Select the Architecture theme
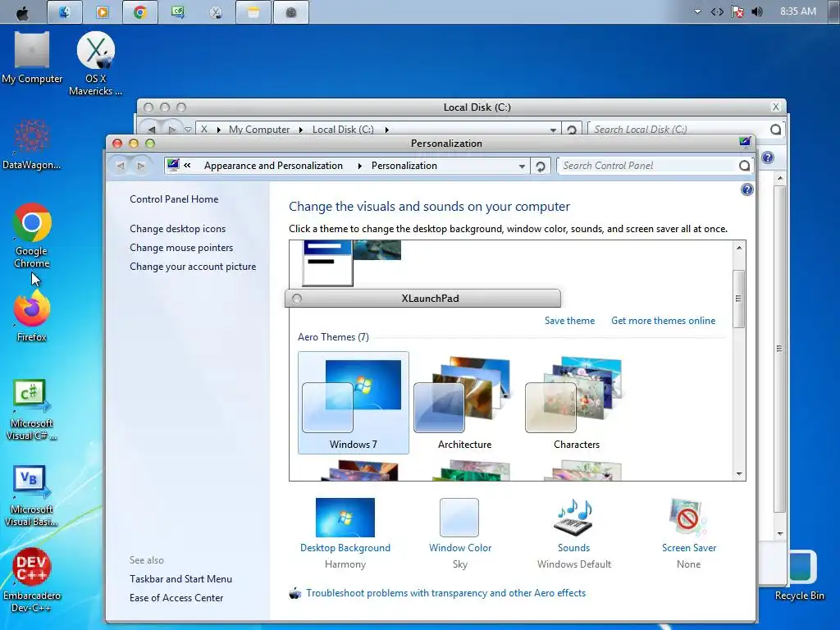 [464, 403]
